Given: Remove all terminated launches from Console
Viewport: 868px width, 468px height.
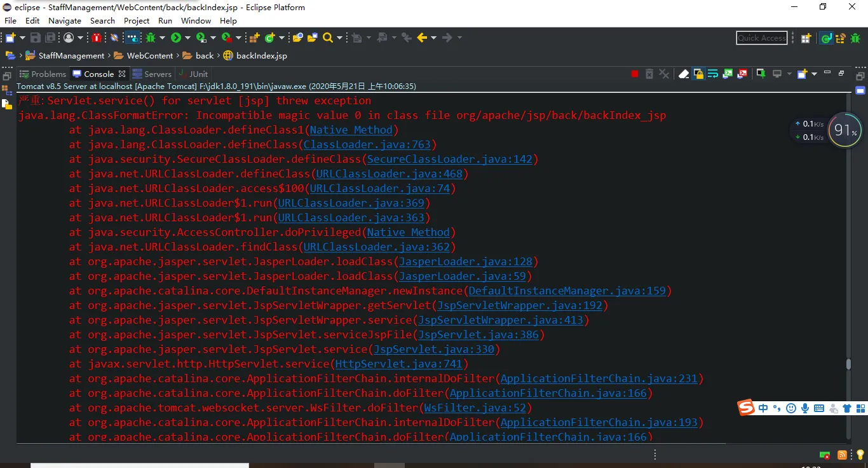Looking at the screenshot, I should click(664, 74).
